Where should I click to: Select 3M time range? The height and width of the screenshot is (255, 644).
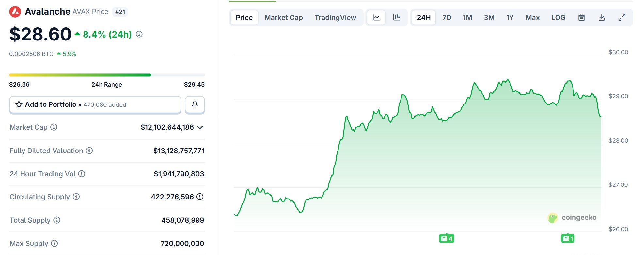(489, 18)
